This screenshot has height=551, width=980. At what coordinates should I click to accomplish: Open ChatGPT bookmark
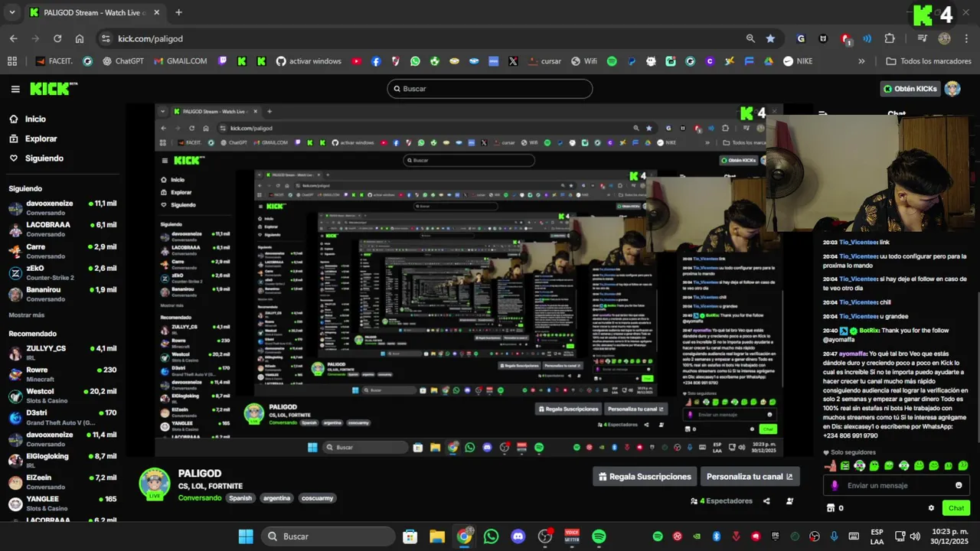pos(122,61)
